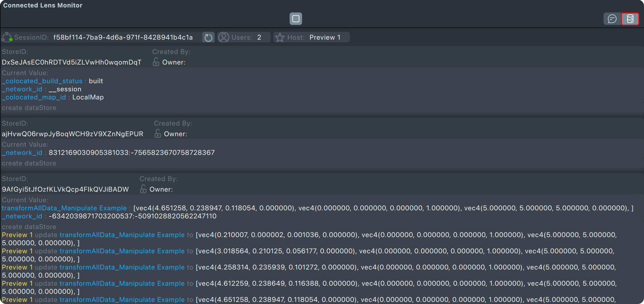
Task: Click the session connection status icon
Action: click(7, 37)
